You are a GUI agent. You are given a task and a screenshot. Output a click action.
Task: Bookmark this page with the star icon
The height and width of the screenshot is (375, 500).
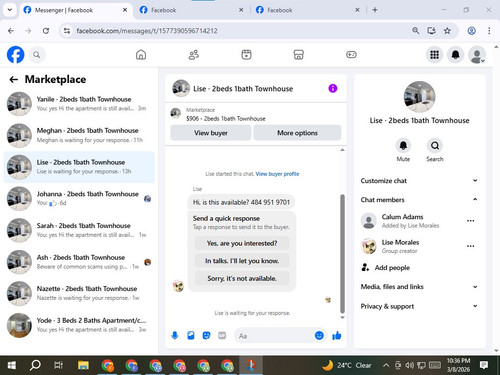pyautogui.click(x=447, y=31)
